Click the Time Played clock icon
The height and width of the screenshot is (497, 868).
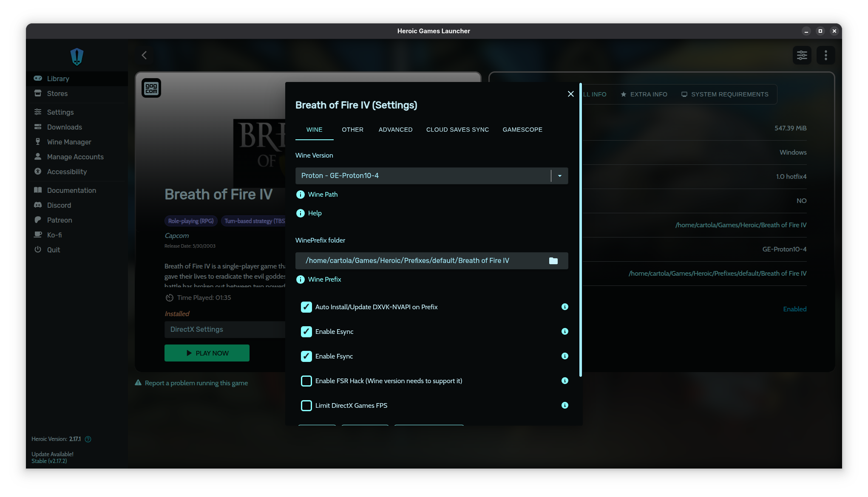pyautogui.click(x=170, y=298)
